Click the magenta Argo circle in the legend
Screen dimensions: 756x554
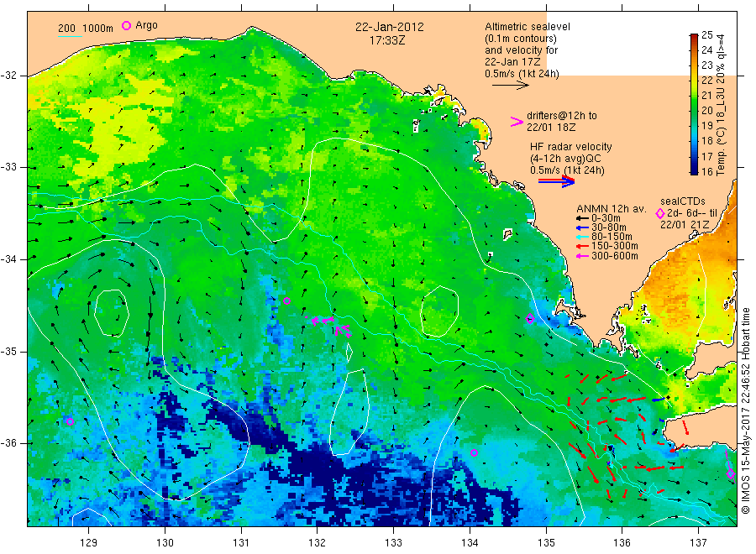pos(126,25)
